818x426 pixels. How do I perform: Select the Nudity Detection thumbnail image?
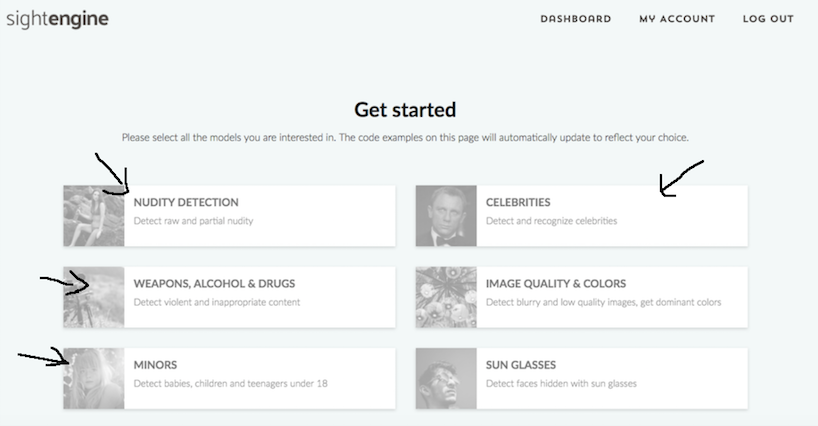94,216
